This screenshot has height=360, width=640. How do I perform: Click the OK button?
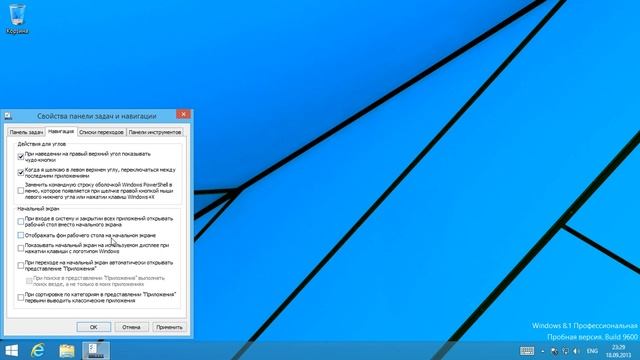(93, 327)
